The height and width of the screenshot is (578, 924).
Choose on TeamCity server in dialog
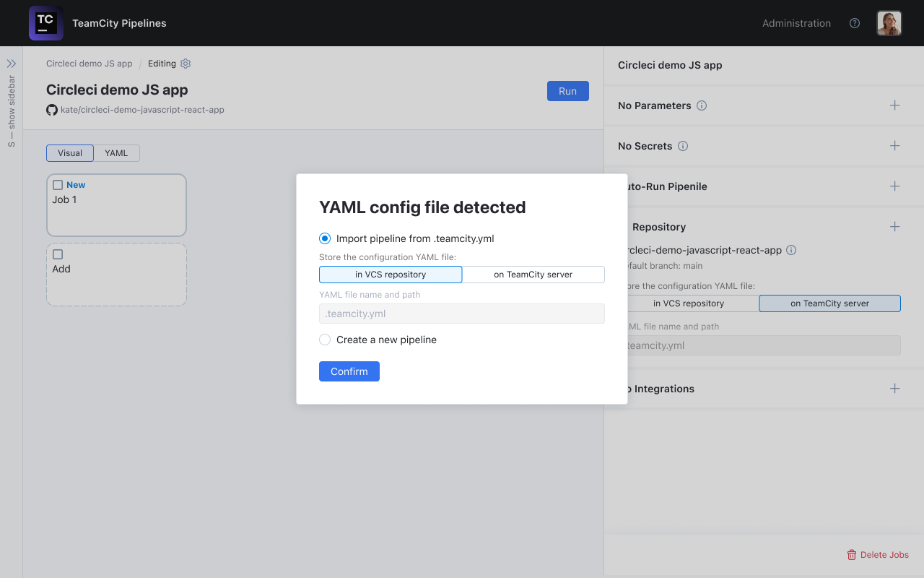coord(533,275)
